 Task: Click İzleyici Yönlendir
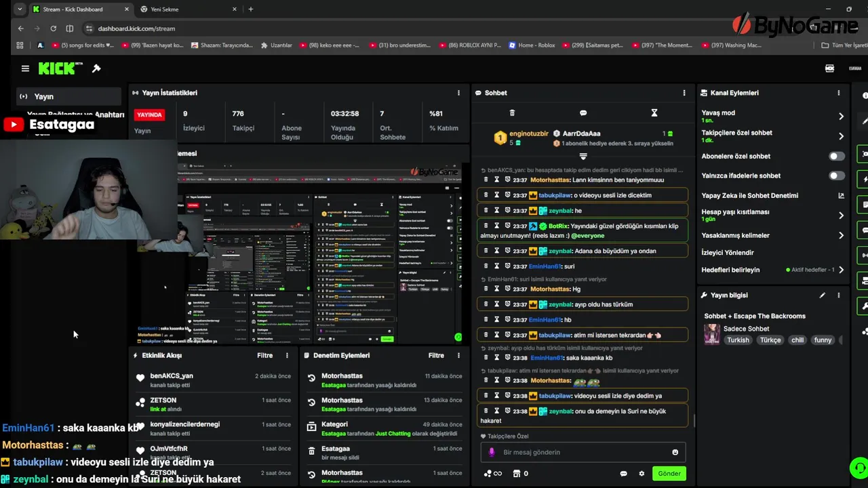[x=728, y=252]
